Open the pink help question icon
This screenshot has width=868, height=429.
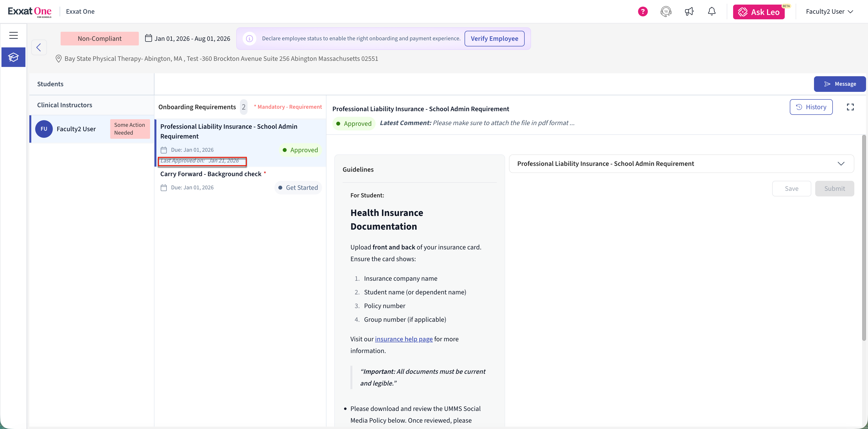pos(643,11)
